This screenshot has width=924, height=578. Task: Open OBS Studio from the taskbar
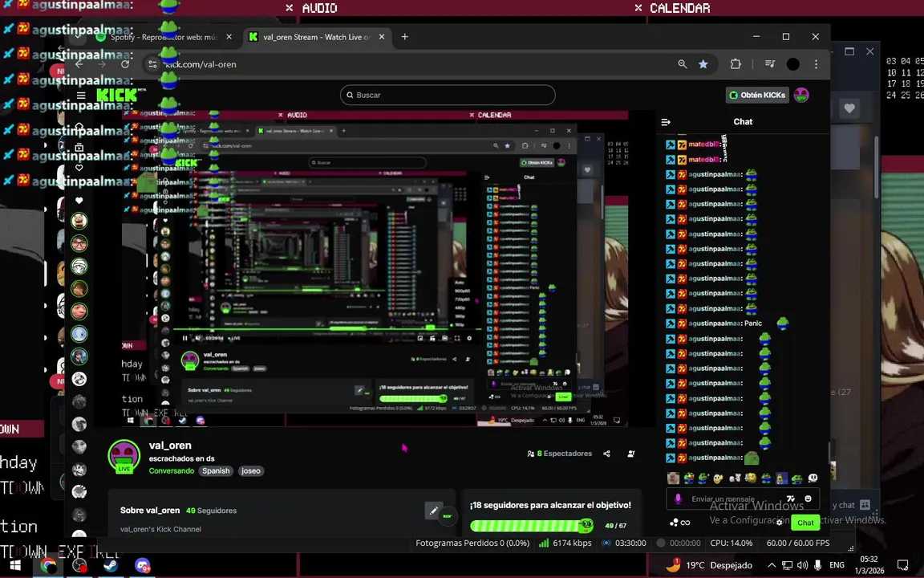tap(79, 566)
